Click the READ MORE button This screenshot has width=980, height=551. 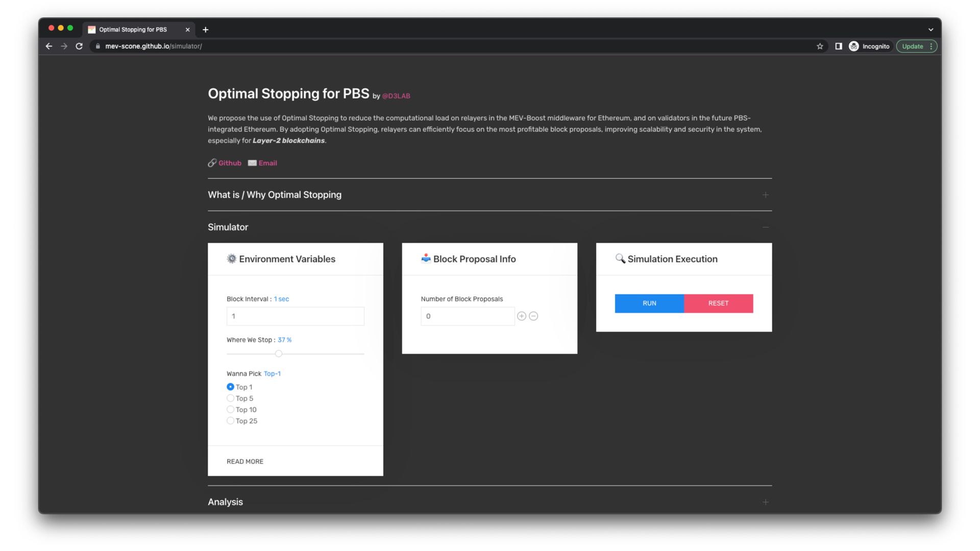pyautogui.click(x=244, y=461)
